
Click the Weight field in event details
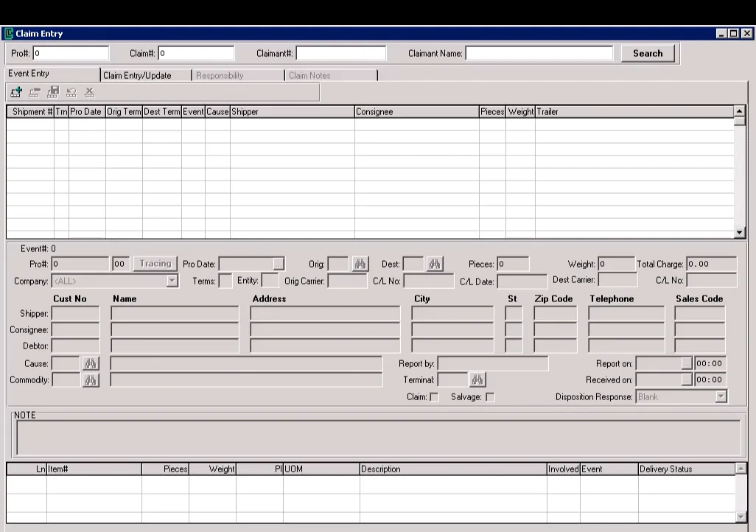click(616, 264)
